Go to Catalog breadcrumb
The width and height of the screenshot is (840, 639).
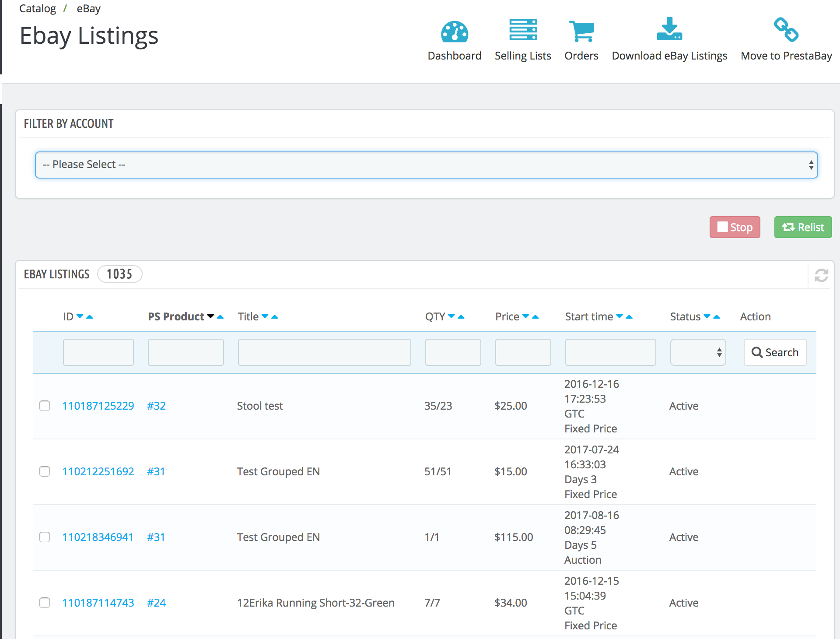38,9
